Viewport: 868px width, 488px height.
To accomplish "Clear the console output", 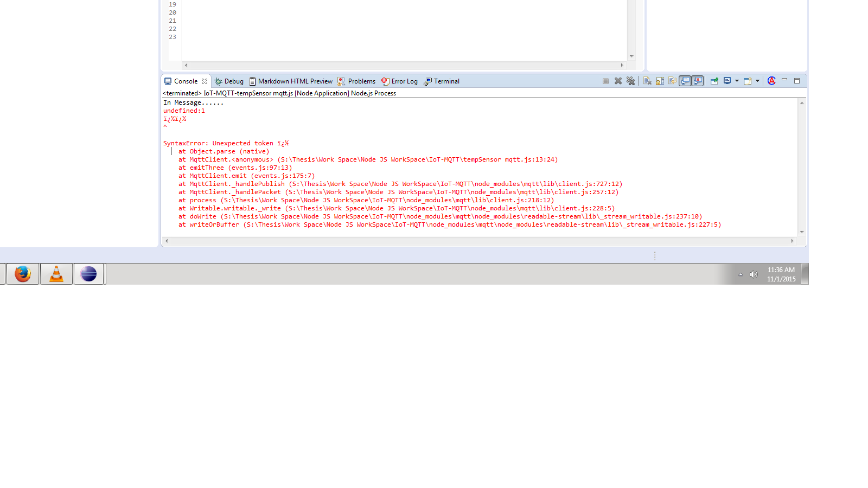I will [647, 81].
